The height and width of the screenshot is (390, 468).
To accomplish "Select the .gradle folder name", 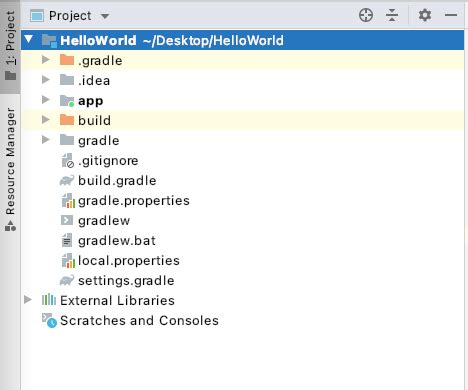I will click(100, 61).
